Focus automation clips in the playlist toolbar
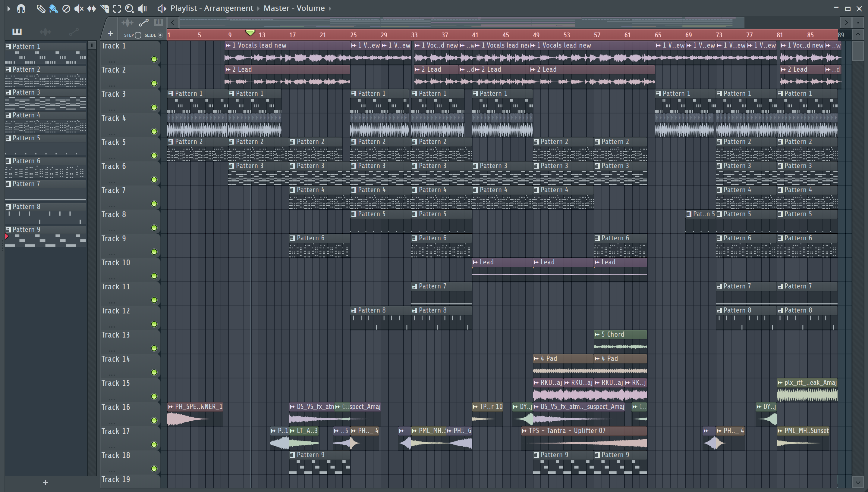Screen dimensions: 868x492 [143, 23]
